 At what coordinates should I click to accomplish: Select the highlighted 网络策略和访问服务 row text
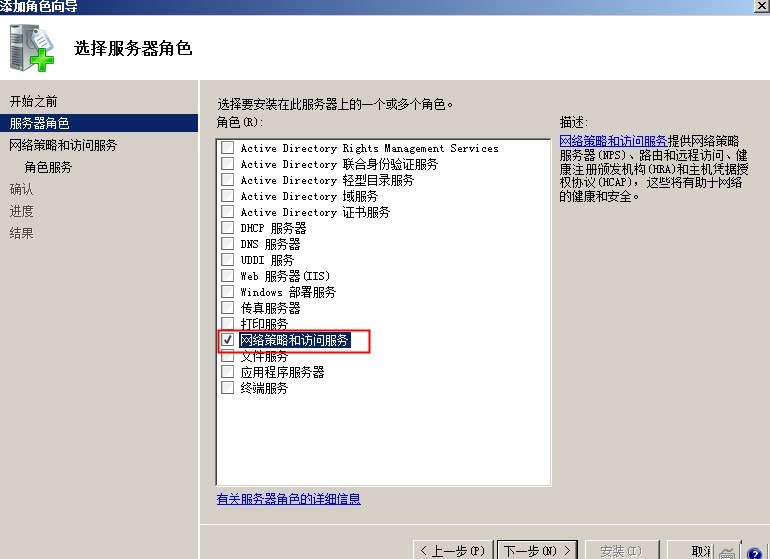click(x=294, y=340)
